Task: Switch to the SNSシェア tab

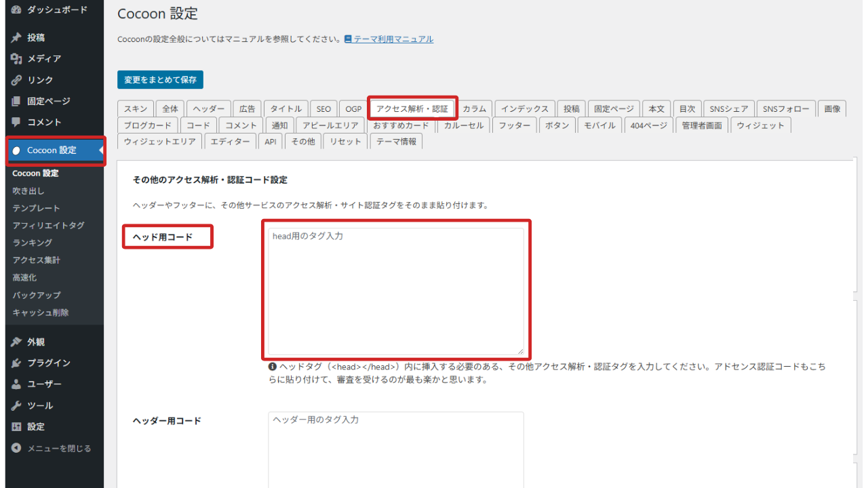Action: coord(729,108)
